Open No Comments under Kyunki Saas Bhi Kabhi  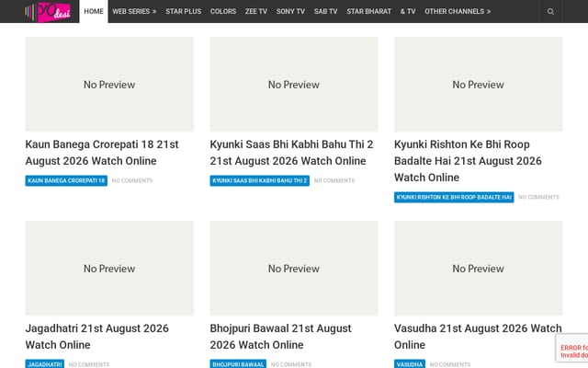coord(334,180)
